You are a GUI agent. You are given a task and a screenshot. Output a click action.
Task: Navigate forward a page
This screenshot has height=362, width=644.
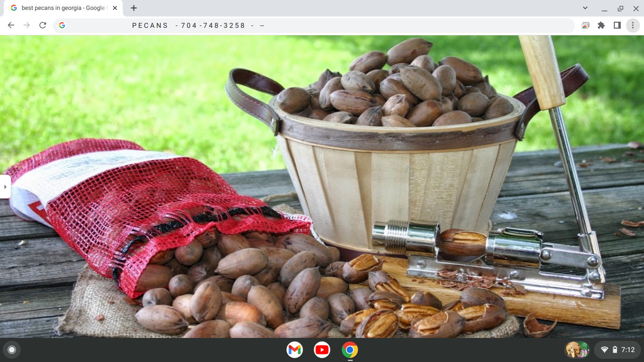pos(26,25)
